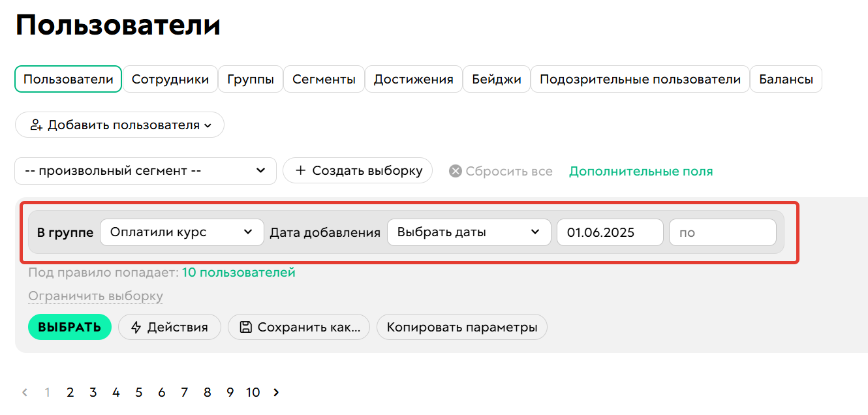Open the Сегменты tab

(x=324, y=79)
